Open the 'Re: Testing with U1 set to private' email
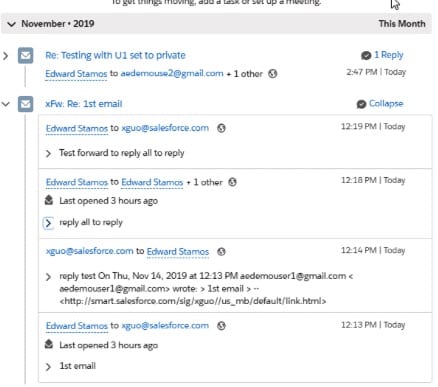The image size is (438, 387). (115, 55)
